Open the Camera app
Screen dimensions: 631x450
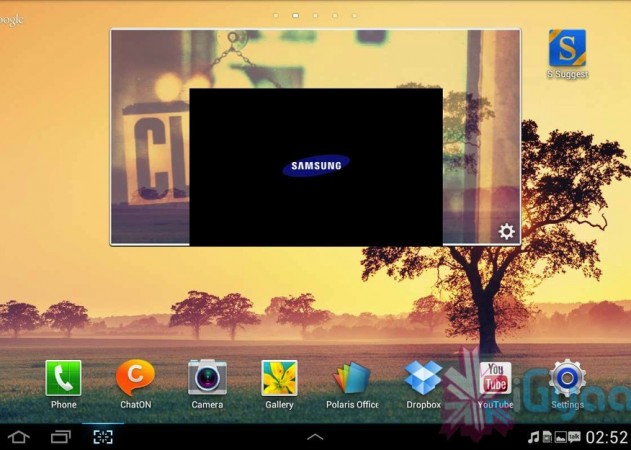tap(207, 378)
